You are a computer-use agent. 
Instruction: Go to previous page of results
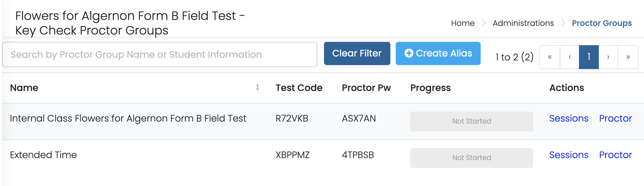(570, 57)
